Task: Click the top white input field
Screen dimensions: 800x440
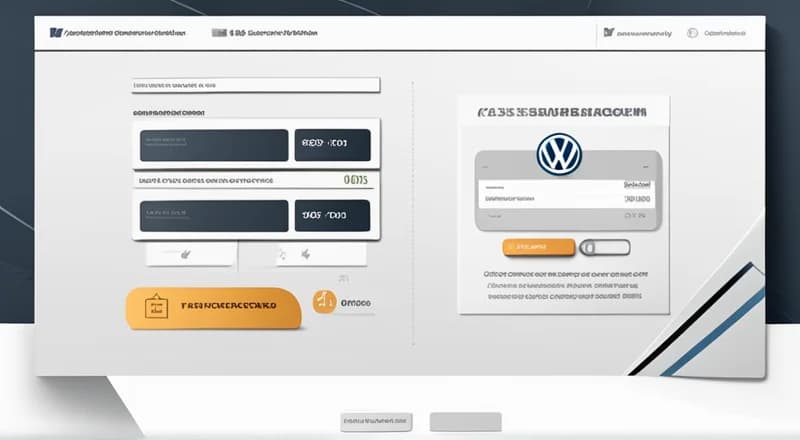Action: coord(256,85)
